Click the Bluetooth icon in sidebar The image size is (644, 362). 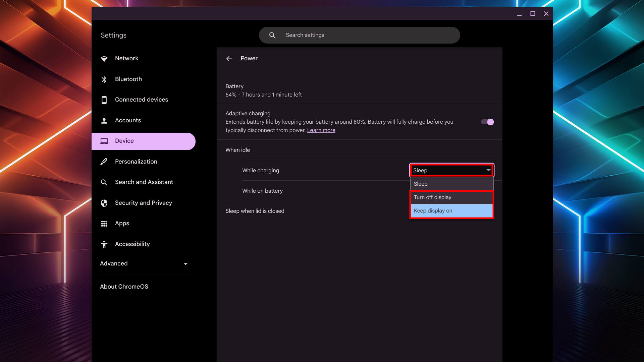104,79
